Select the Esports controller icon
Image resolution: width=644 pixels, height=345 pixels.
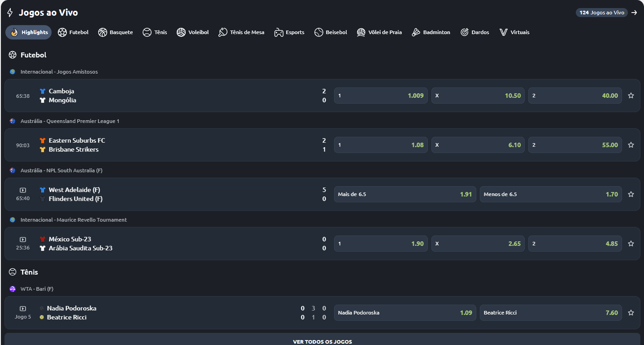tap(279, 32)
